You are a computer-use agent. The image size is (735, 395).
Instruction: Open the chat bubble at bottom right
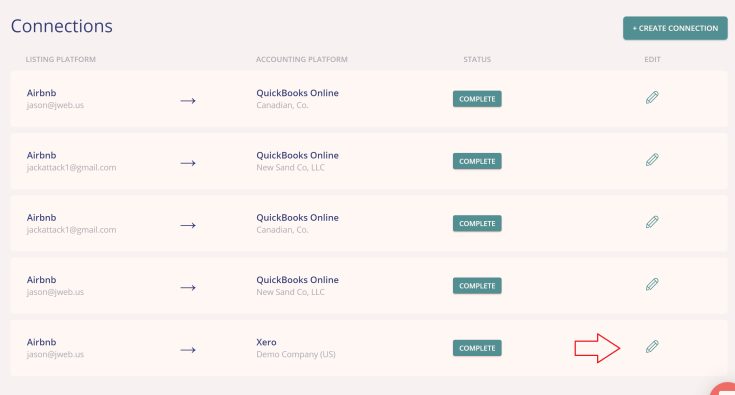click(724, 389)
